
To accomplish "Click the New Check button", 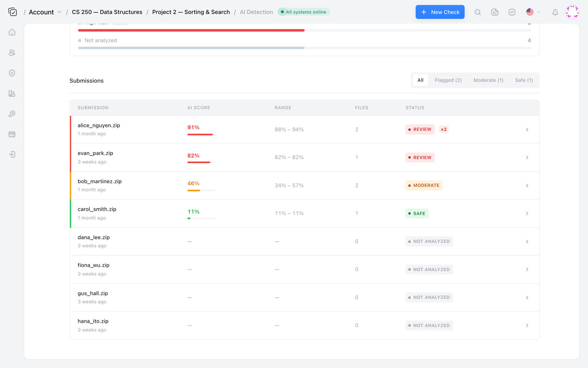I will [x=440, y=12].
